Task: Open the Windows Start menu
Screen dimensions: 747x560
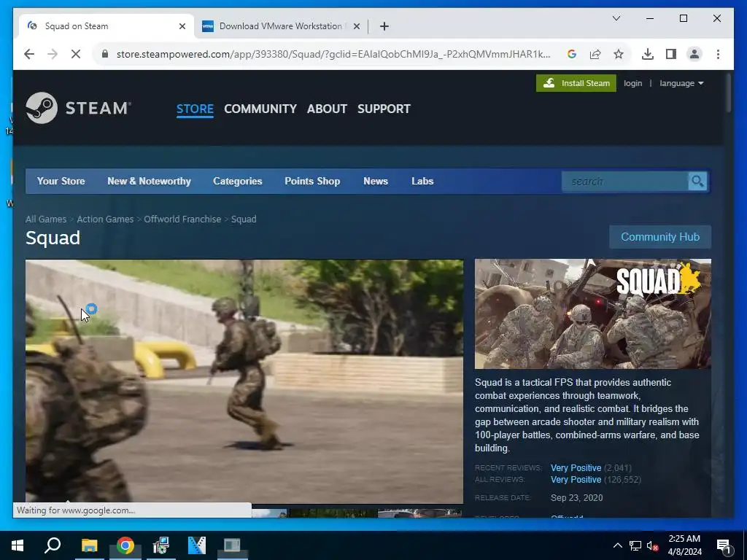Action: coord(18,545)
